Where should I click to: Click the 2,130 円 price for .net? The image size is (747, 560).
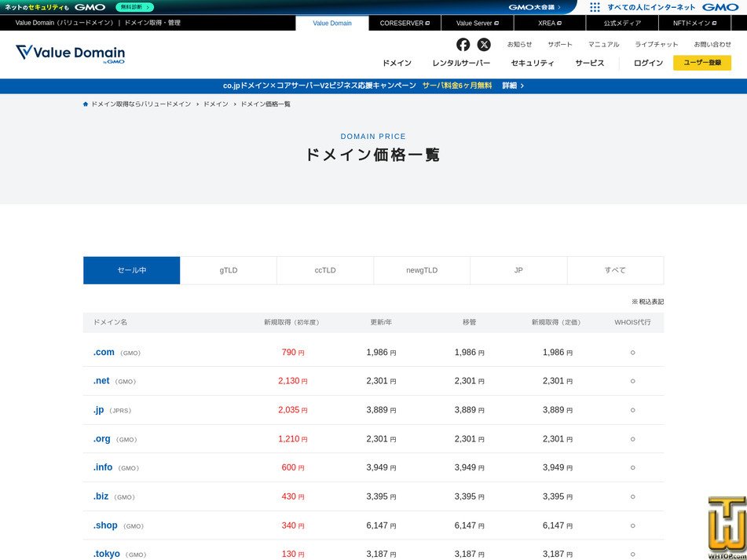[293, 381]
